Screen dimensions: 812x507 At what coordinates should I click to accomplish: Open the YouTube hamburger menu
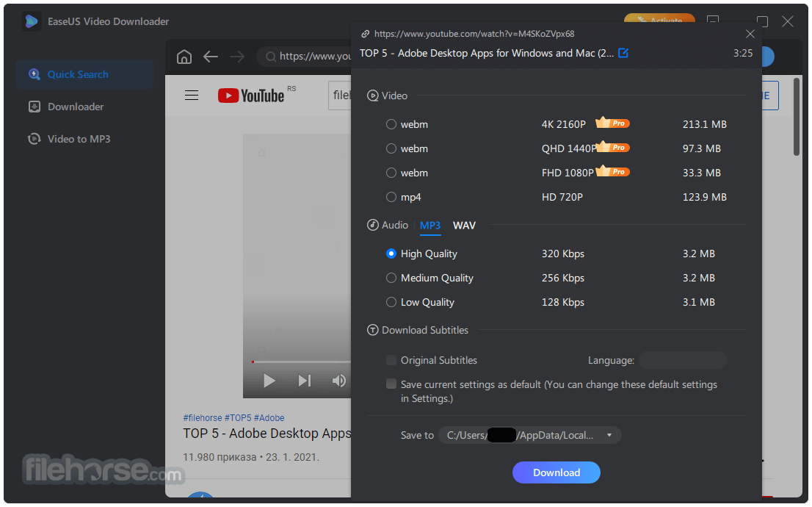[x=192, y=96]
